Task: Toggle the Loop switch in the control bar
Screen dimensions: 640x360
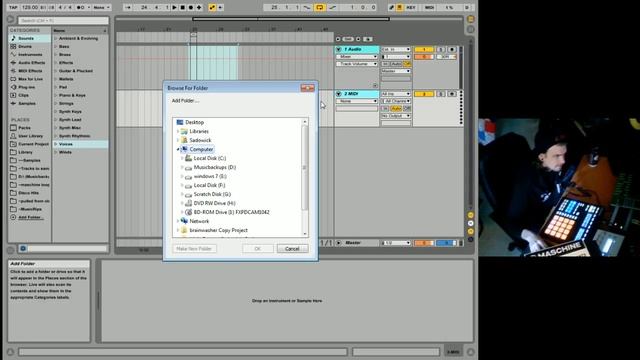Action: (x=320, y=7)
